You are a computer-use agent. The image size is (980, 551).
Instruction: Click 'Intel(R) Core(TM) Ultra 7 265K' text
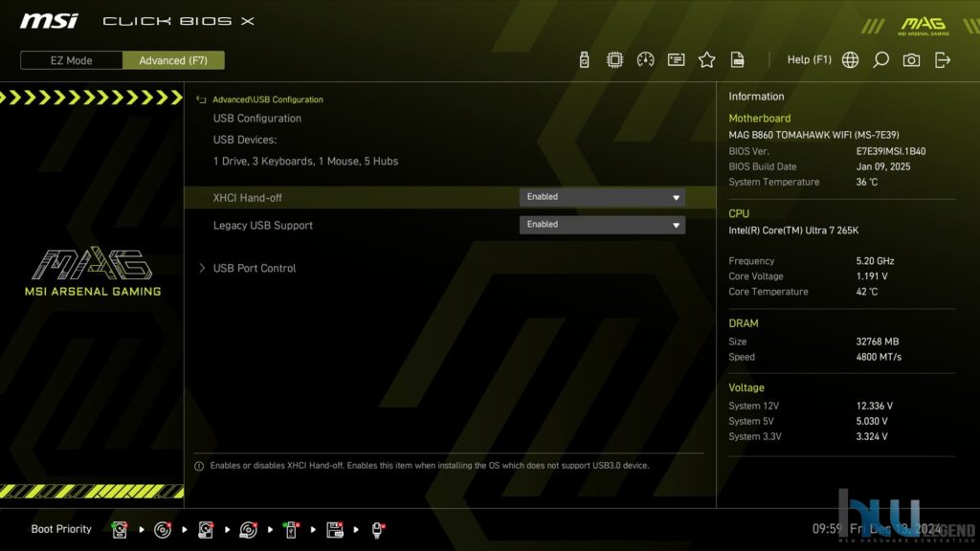pyautogui.click(x=793, y=231)
